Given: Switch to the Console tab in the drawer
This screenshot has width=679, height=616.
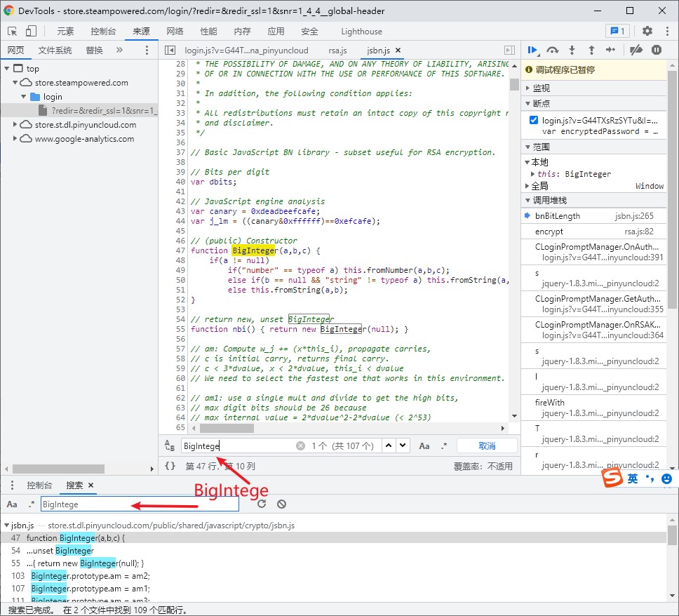Looking at the screenshot, I should click(x=39, y=486).
